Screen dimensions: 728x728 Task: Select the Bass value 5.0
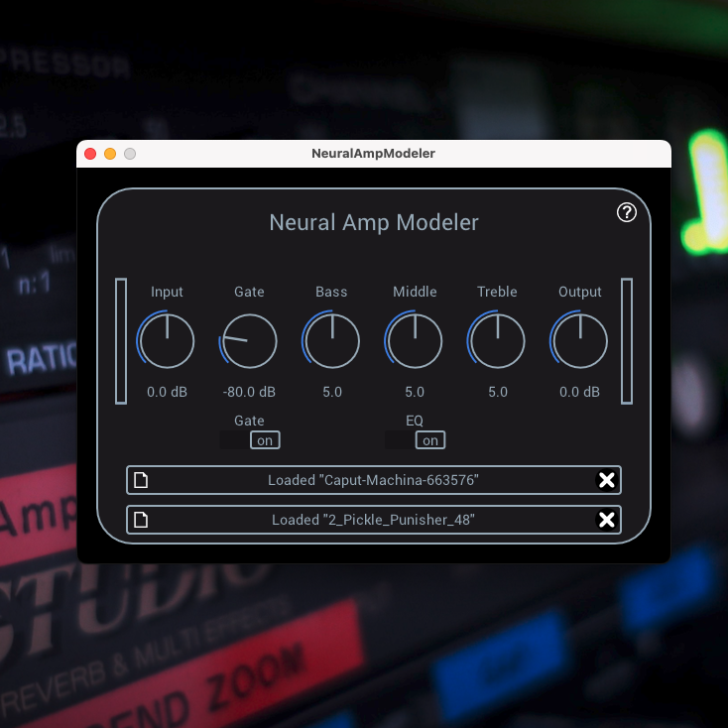click(332, 392)
